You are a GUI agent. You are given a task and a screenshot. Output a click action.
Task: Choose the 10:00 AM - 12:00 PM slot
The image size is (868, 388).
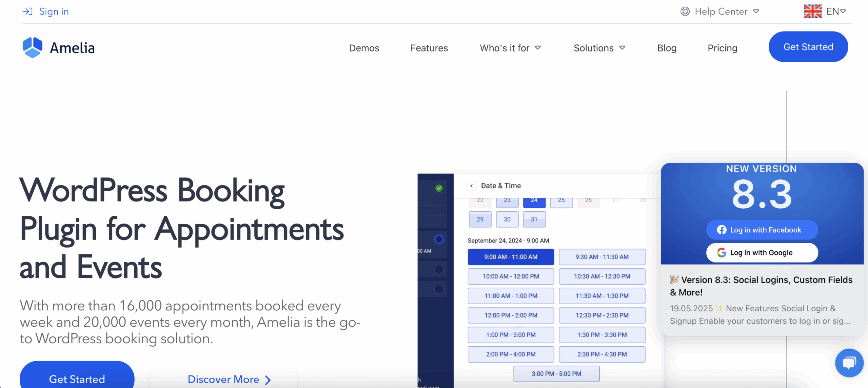click(511, 276)
